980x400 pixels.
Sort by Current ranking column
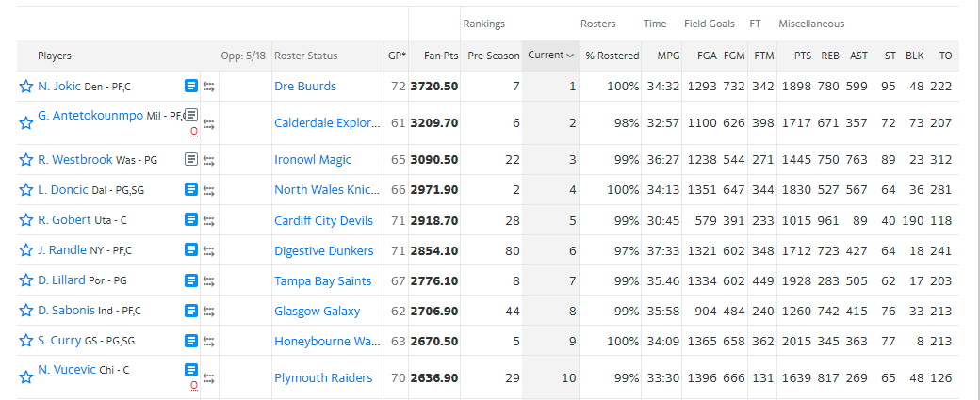(x=550, y=55)
